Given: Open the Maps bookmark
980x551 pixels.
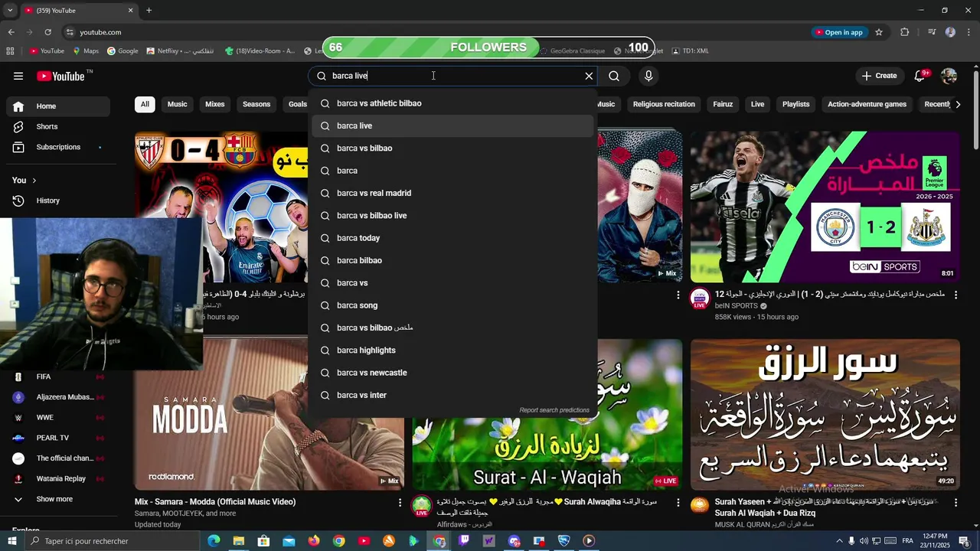Looking at the screenshot, I should (86, 51).
